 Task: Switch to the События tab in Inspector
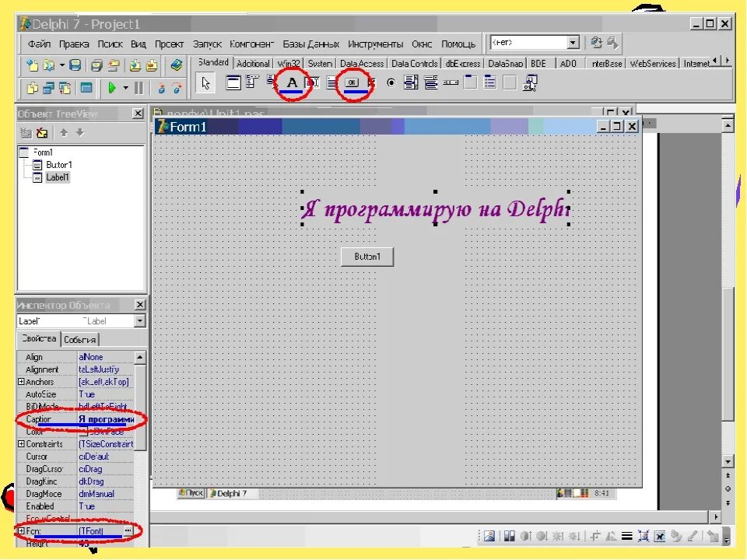pyautogui.click(x=80, y=340)
